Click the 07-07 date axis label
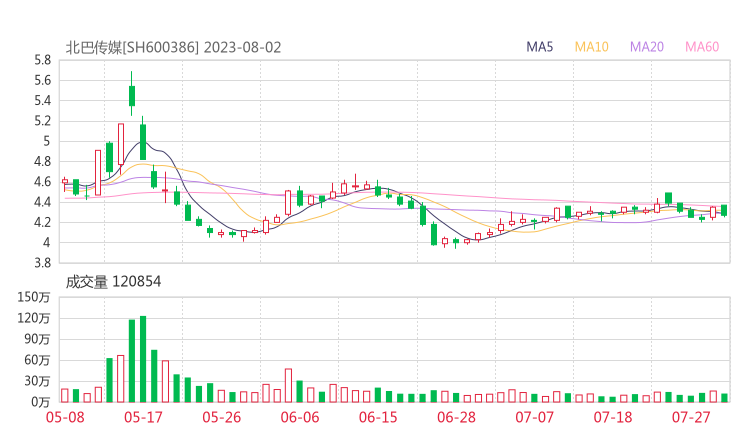Image resolution: width=740 pixels, height=440 pixels. point(534,417)
